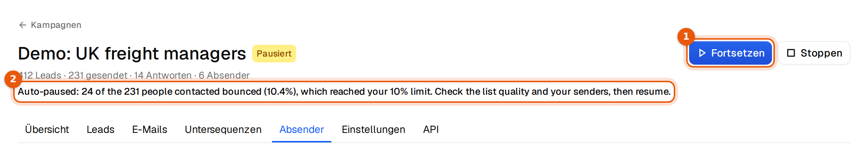The image size is (868, 152).
Task: Click the back arrow beside Kampagnen
Action: click(x=23, y=25)
